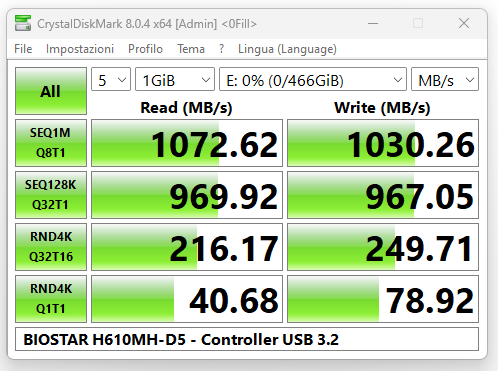Edit the BIOSTAR H610MH-D5 comment field

(247, 339)
